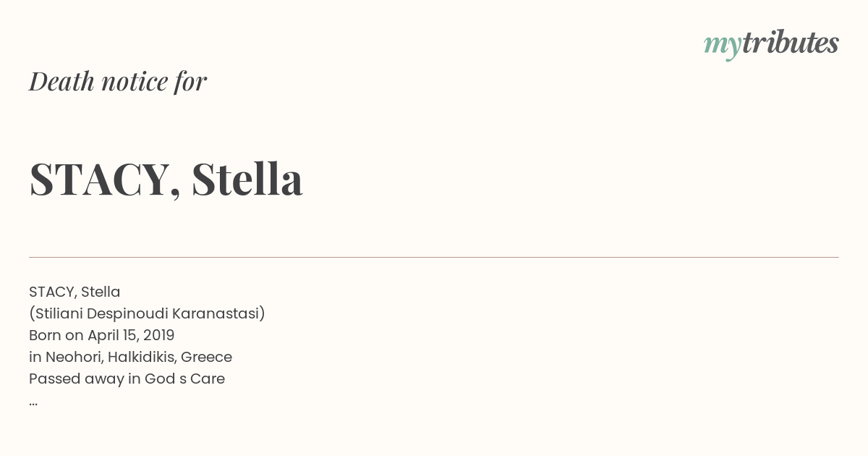Expand the truncated text via the ellipsis
Screen dimensions: 868x456
tap(33, 402)
